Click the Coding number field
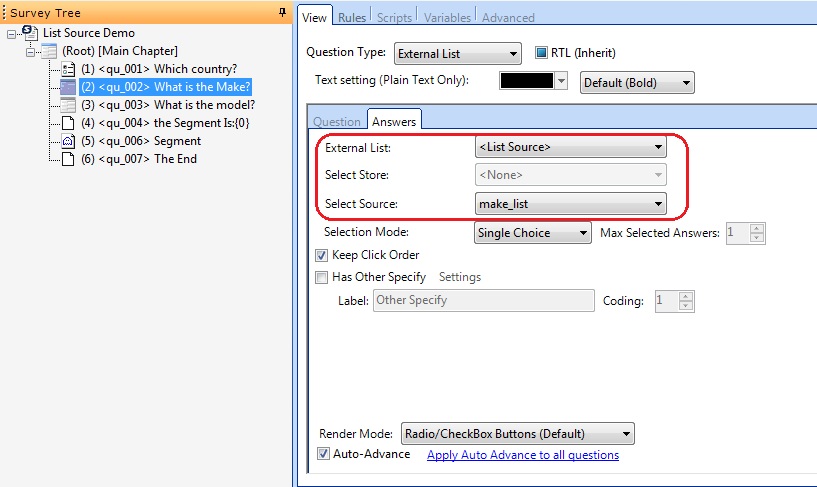 pyautogui.click(x=666, y=301)
